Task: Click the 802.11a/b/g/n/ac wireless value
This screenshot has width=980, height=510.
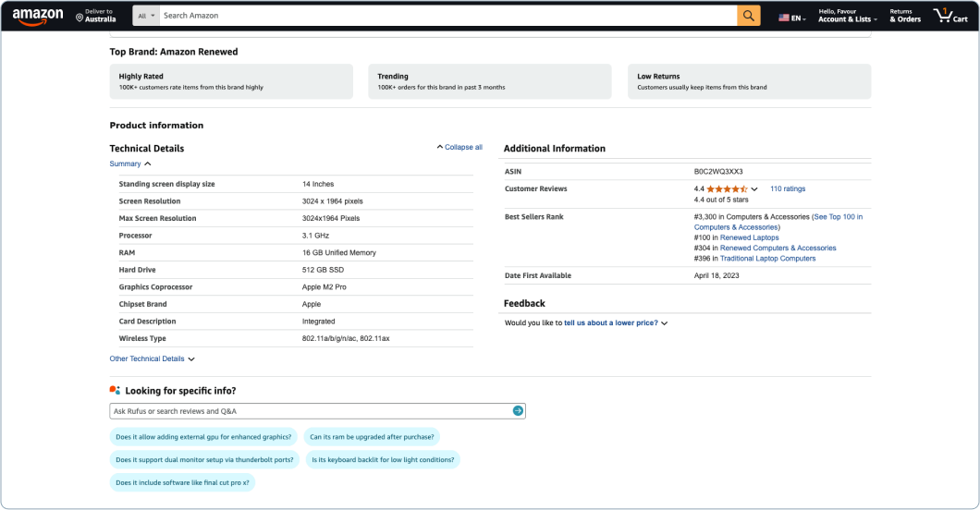Action: (x=346, y=339)
